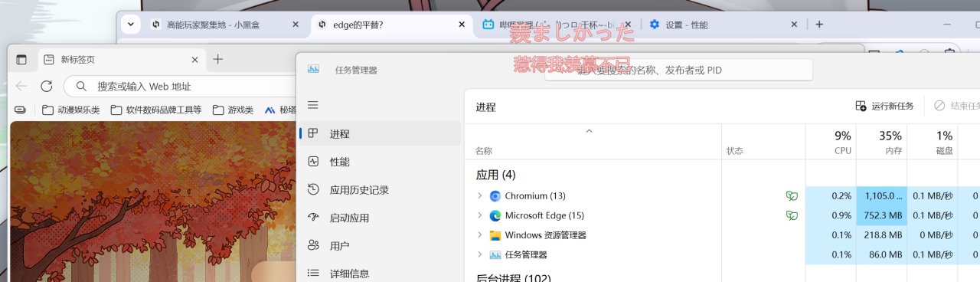This screenshot has width=980, height=282.
Task: Click the Chromium app icon in process list
Action: pos(495,196)
